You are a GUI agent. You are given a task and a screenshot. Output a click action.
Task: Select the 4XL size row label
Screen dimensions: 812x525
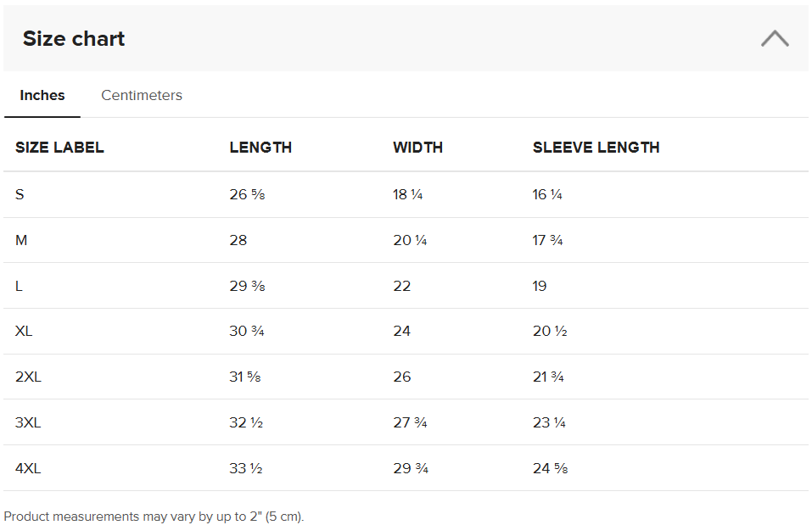click(28, 468)
